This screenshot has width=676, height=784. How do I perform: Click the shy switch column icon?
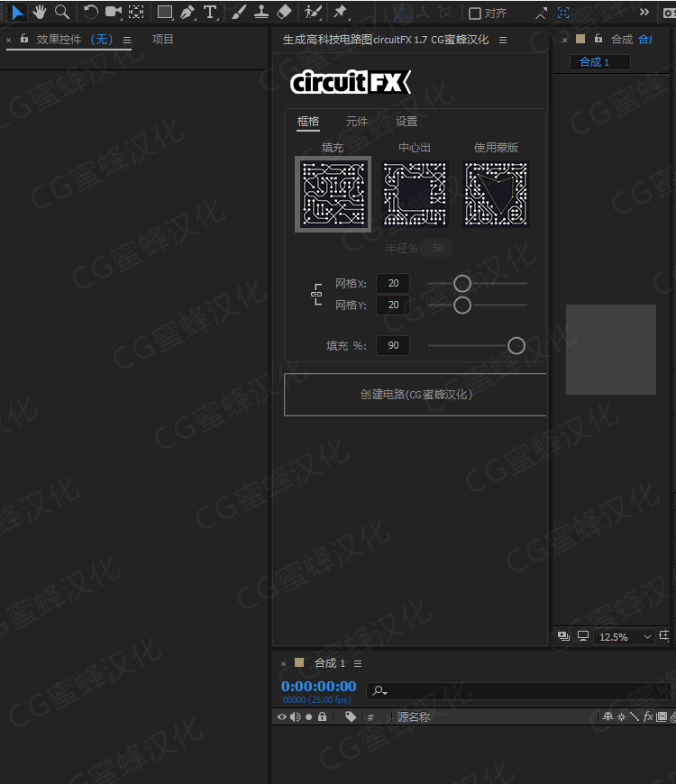[608, 717]
